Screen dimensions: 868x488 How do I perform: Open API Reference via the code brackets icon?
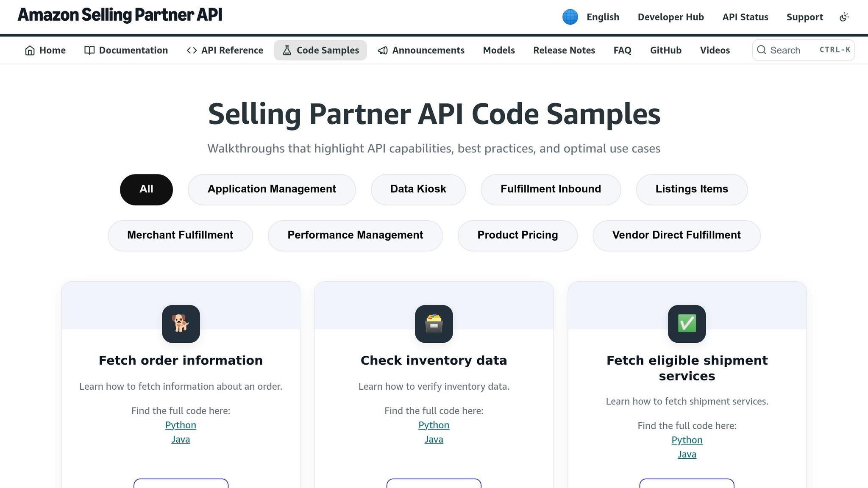191,50
